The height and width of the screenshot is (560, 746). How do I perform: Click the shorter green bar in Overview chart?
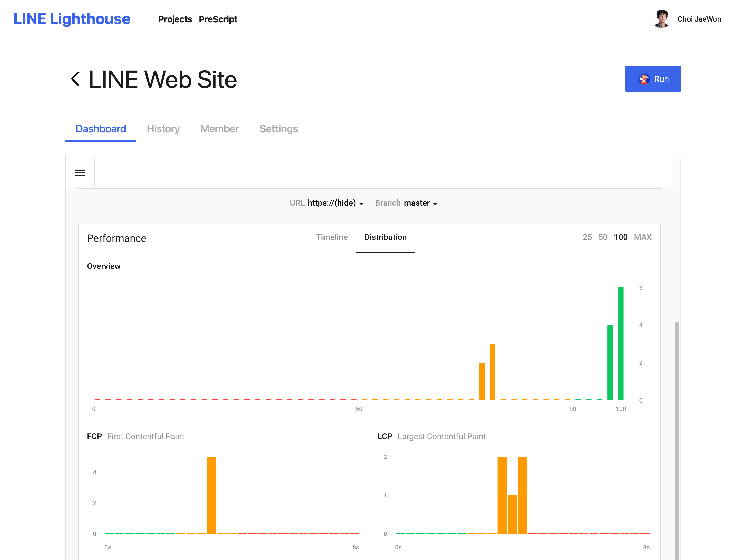(x=610, y=362)
